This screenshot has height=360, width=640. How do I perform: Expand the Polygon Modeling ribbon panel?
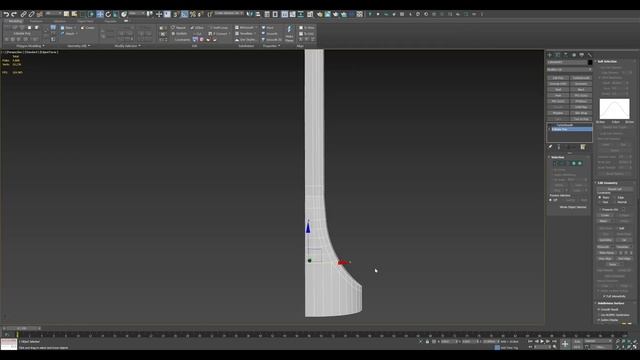point(30,46)
